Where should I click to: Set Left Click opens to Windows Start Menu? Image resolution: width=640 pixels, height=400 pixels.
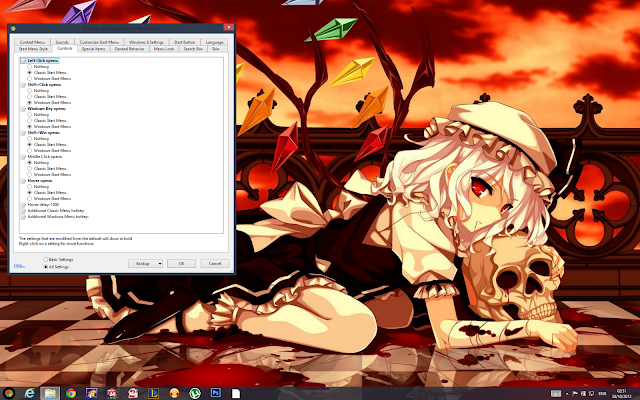(x=29, y=78)
